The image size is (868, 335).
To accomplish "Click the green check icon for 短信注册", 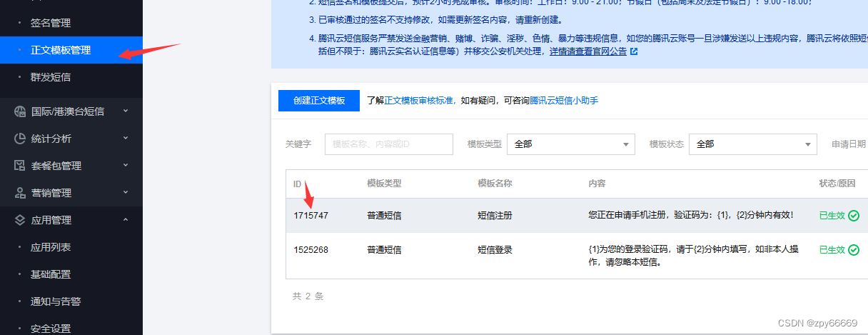I will [854, 215].
